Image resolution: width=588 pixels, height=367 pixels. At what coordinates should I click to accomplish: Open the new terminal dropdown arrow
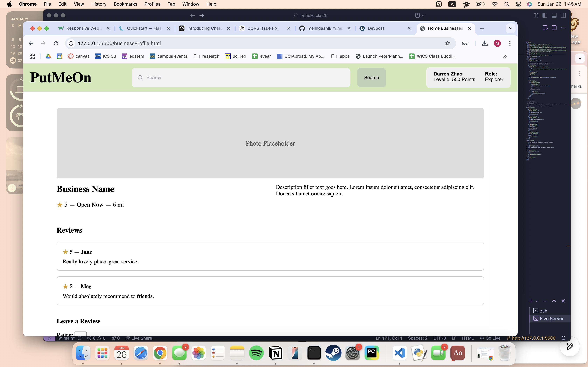(537, 301)
